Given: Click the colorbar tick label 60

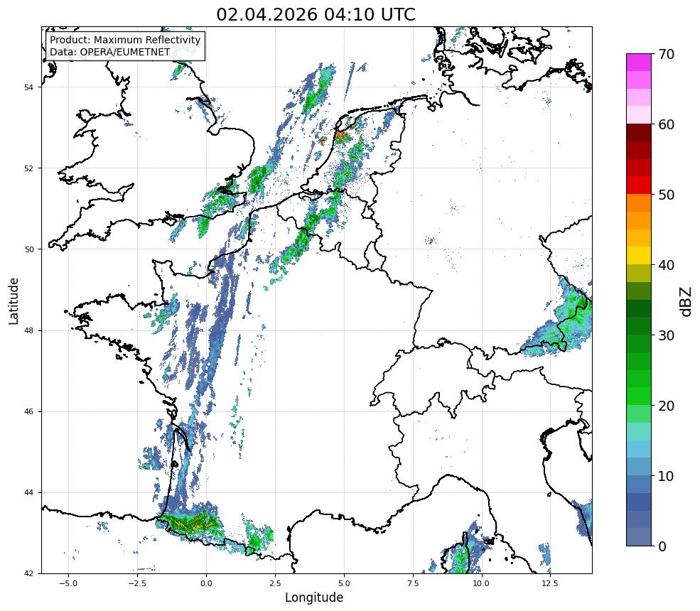Looking at the screenshot, I should [666, 124].
